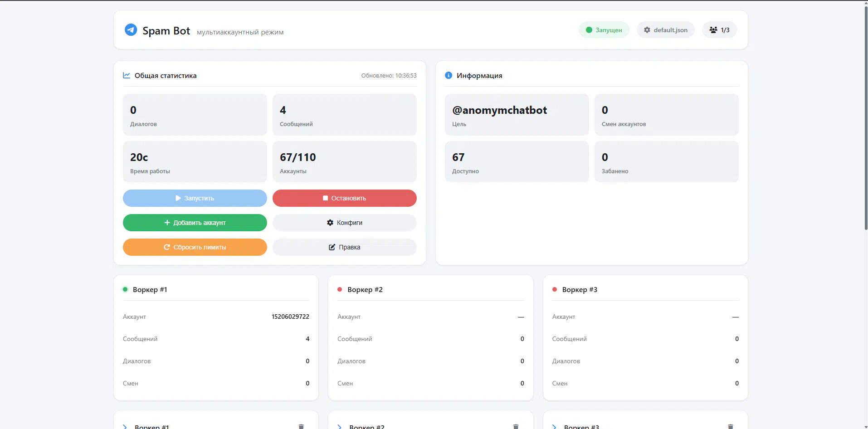
Task: Expand the bottom Воркер #3 log chevron
Action: [554, 427]
